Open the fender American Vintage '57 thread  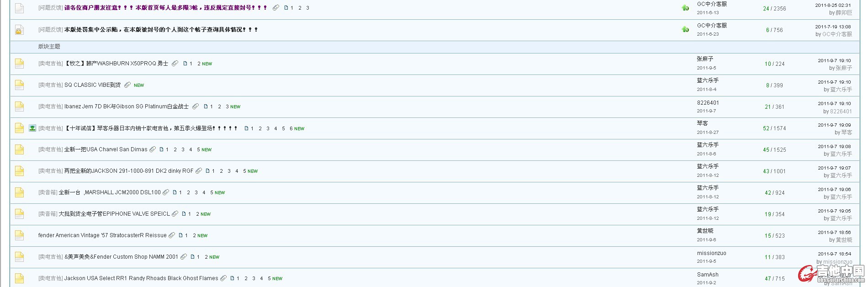(x=102, y=235)
